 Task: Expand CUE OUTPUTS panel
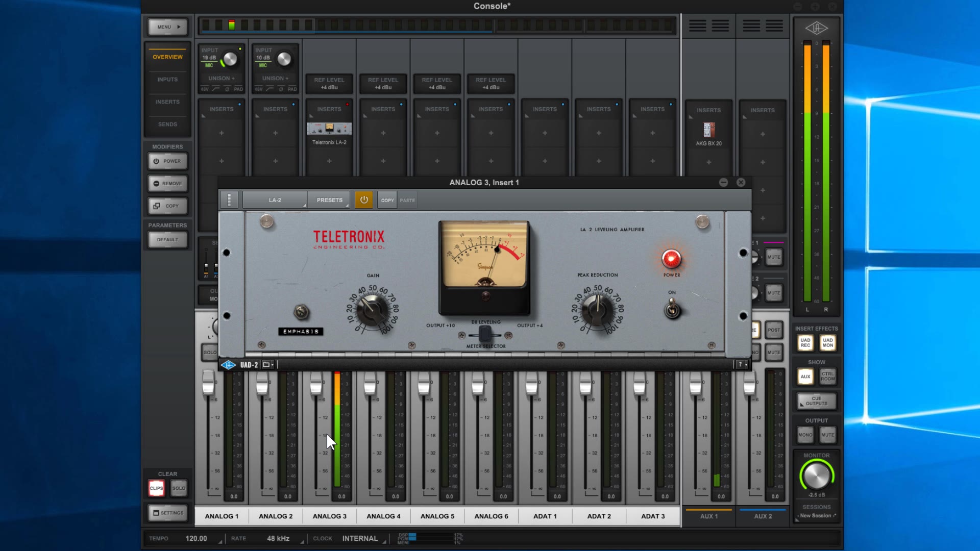click(817, 401)
